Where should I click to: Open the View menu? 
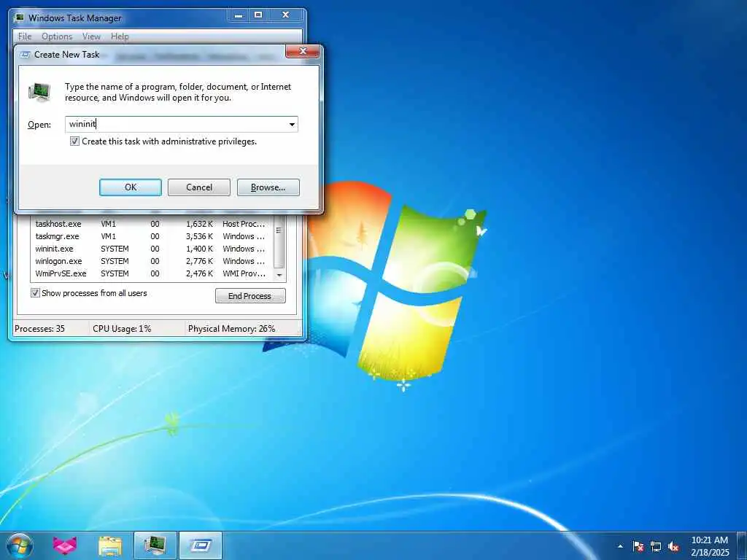(91, 36)
